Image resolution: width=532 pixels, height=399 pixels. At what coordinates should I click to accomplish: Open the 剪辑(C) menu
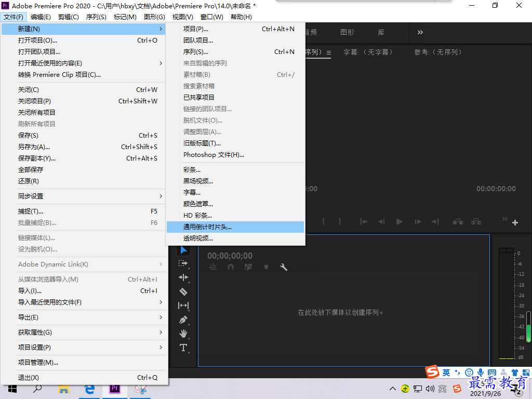pyautogui.click(x=69, y=17)
